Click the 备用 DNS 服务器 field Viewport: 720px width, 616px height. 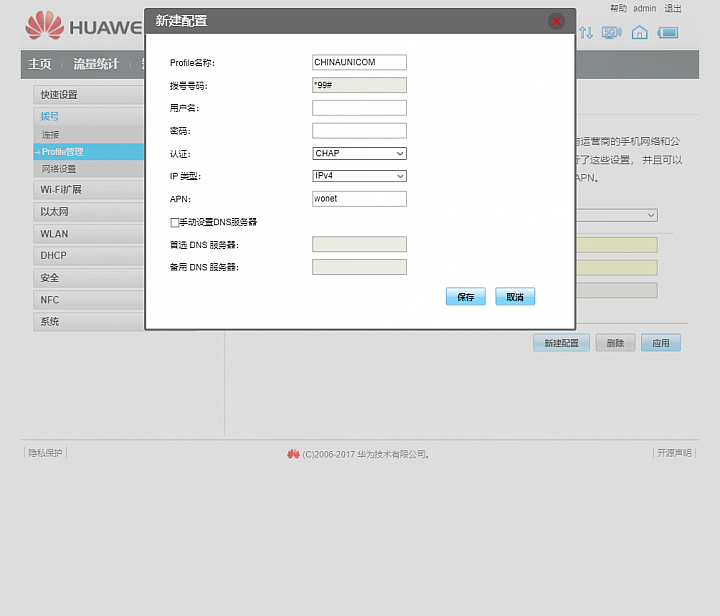pyautogui.click(x=359, y=267)
